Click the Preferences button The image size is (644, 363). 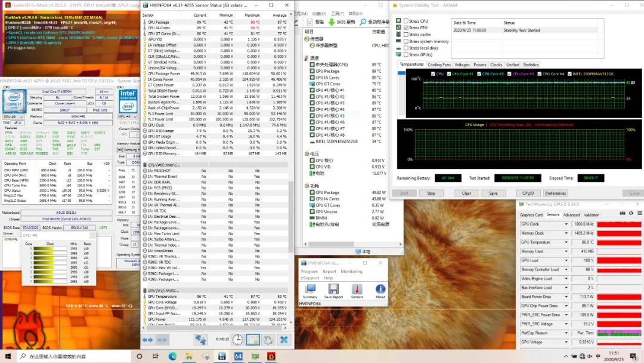pyautogui.click(x=555, y=193)
